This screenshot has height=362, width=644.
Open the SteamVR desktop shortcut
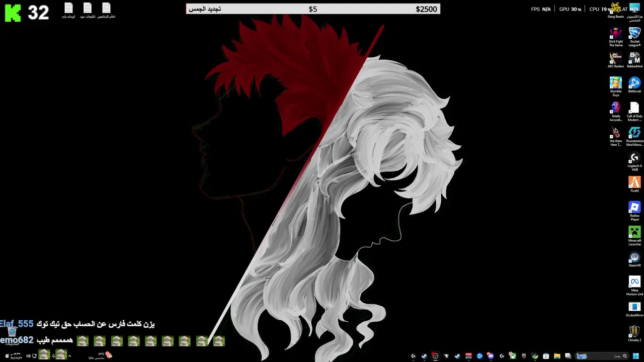coord(634,259)
